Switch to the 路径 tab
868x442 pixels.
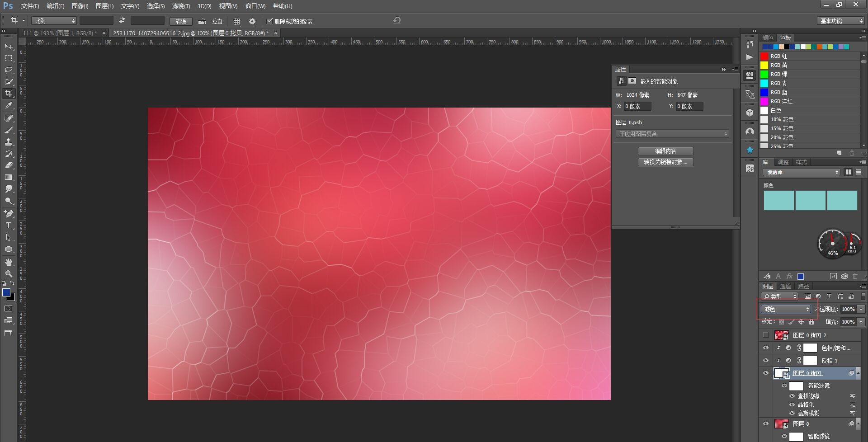click(x=803, y=286)
